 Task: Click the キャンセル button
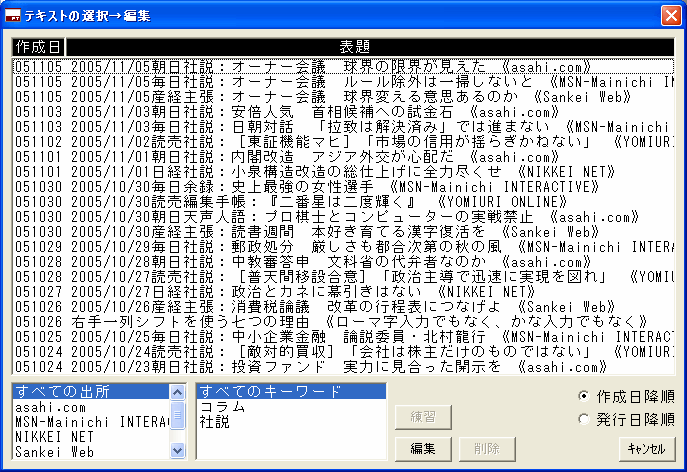(647, 449)
